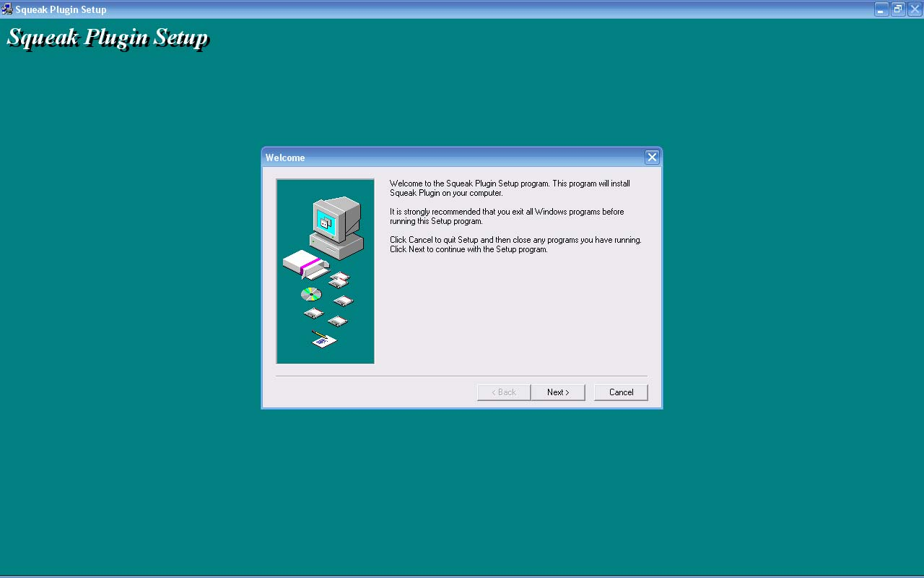Image resolution: width=924 pixels, height=578 pixels.
Task: Click the 'Click Cancel to quit Setup' paragraph
Action: click(x=515, y=245)
